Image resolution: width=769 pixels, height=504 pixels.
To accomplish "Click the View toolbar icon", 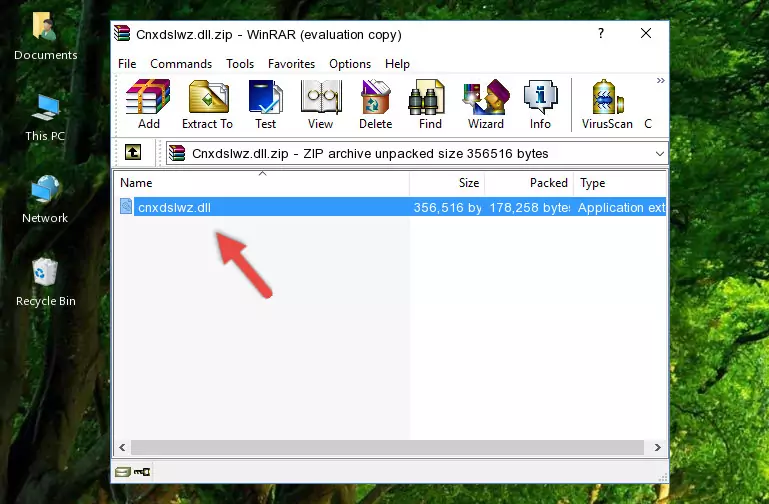I will coord(321,104).
